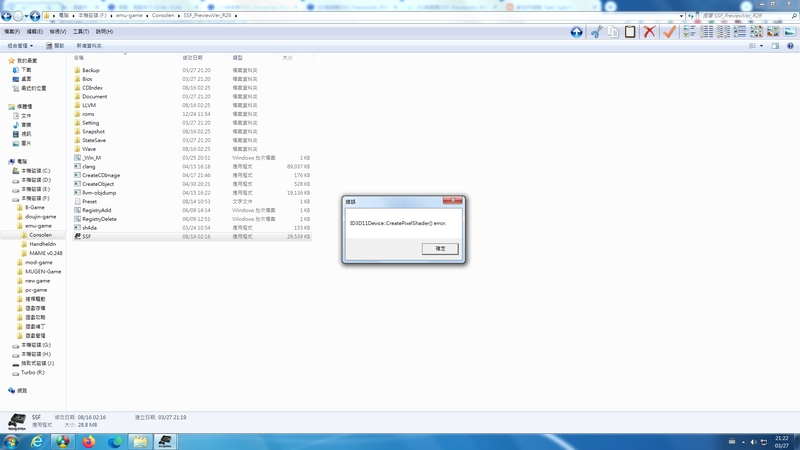
Task: Click the red X Delete toolbar icon
Action: (x=650, y=32)
